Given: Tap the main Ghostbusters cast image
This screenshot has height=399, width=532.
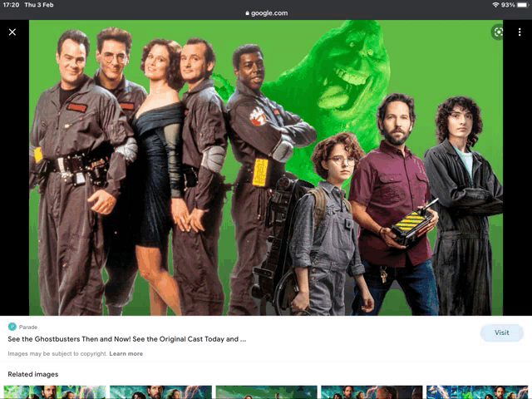Looking at the screenshot, I should point(266,168).
